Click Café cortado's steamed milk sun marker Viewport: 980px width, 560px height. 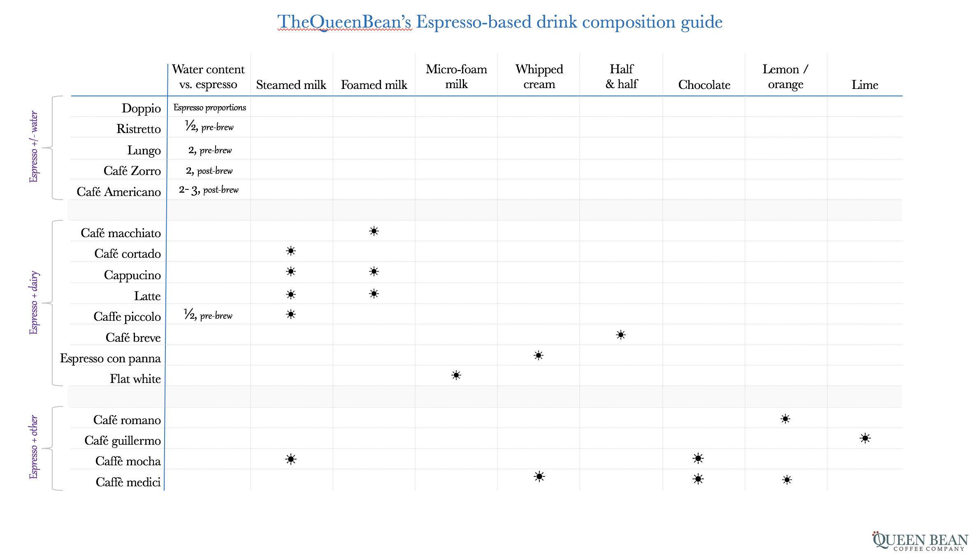click(x=291, y=251)
